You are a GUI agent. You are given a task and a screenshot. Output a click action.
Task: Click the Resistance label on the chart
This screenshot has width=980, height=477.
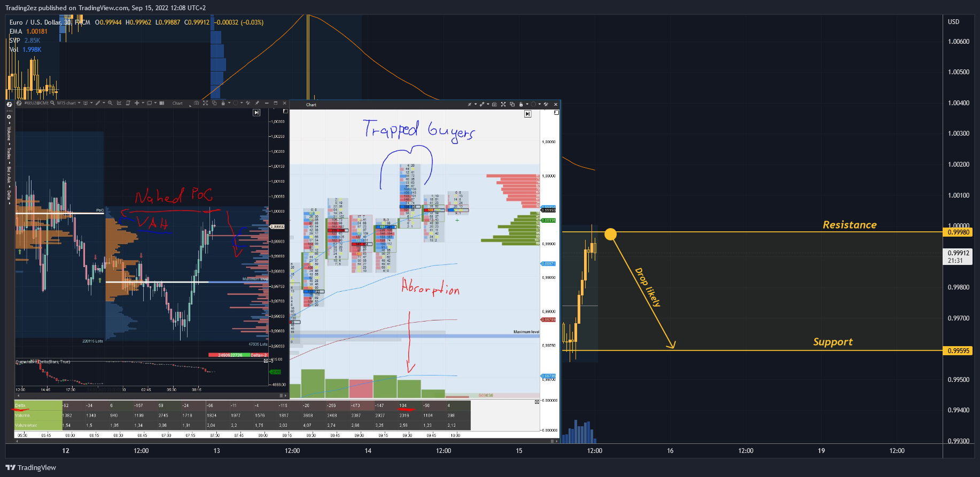coord(850,225)
